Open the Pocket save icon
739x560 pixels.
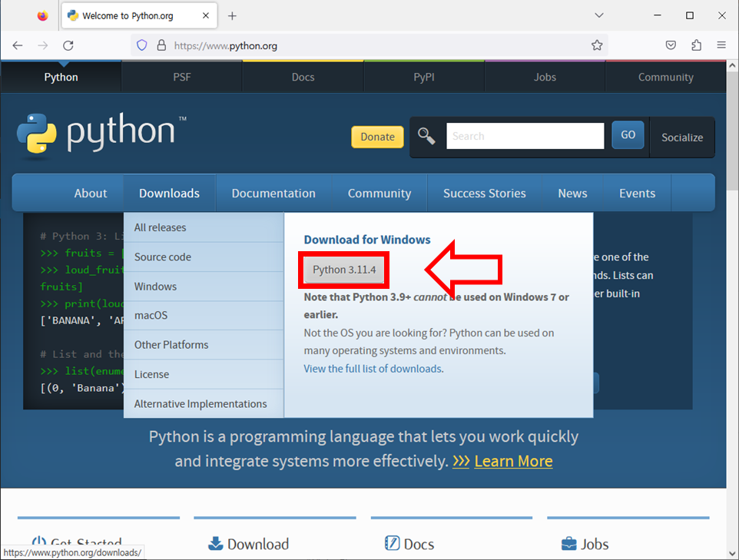pos(671,45)
